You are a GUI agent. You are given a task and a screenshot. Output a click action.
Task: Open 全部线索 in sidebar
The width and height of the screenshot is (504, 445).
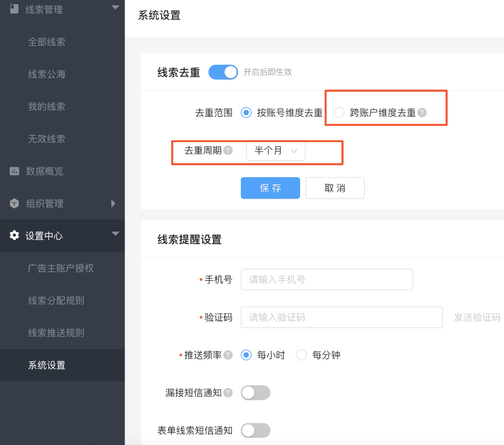point(47,42)
